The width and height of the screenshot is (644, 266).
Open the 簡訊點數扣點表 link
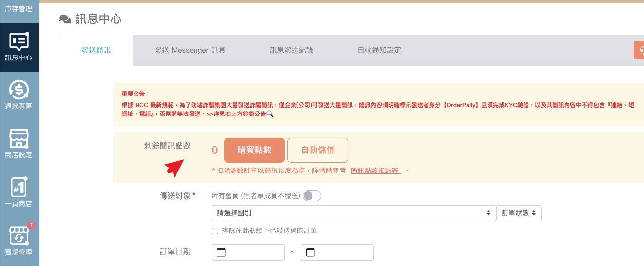click(375, 171)
